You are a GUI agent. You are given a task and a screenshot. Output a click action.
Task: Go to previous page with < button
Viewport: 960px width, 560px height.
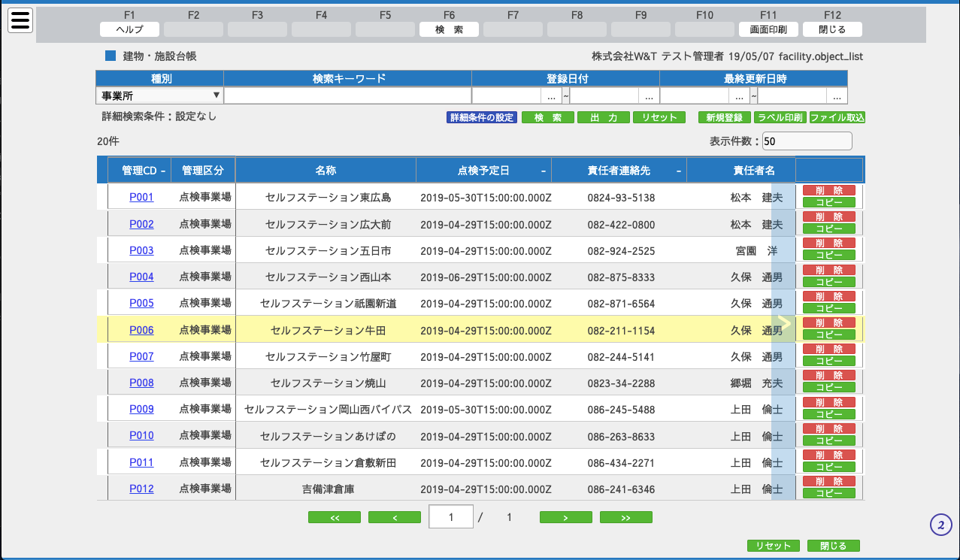395,517
